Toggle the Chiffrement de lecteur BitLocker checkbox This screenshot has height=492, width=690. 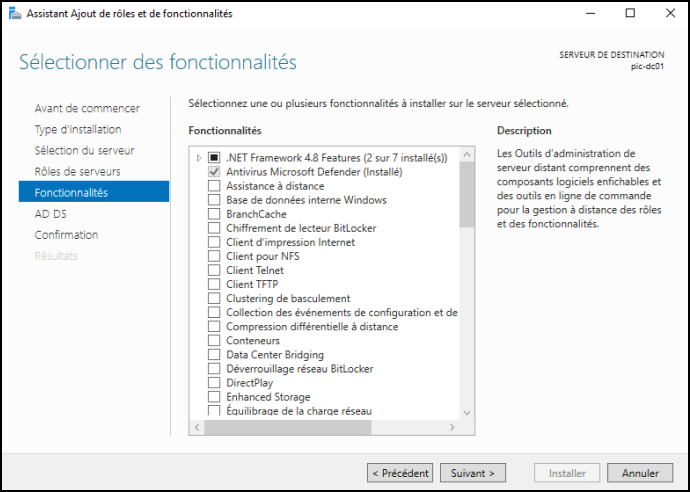(214, 228)
